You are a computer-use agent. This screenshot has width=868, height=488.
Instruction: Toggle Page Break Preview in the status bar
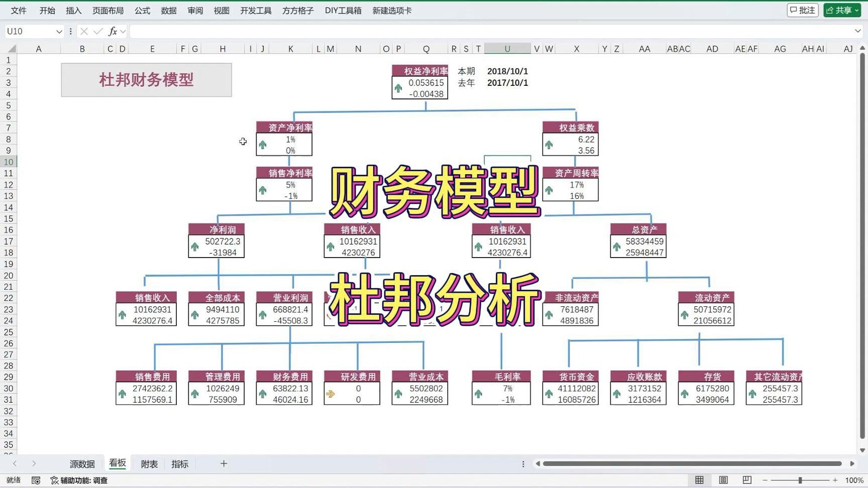click(746, 480)
